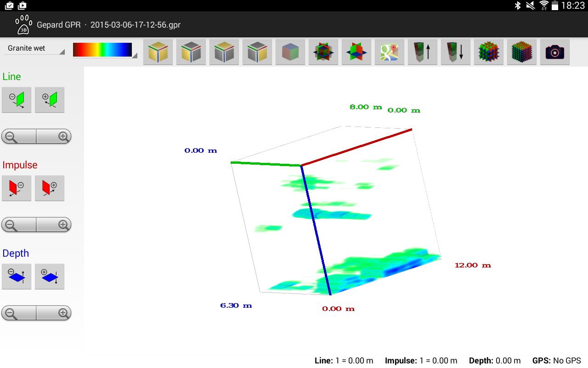The height and width of the screenshot is (368, 588).
Task: Click the Impulse: 1 = 0.00 m status
Action: click(x=421, y=361)
